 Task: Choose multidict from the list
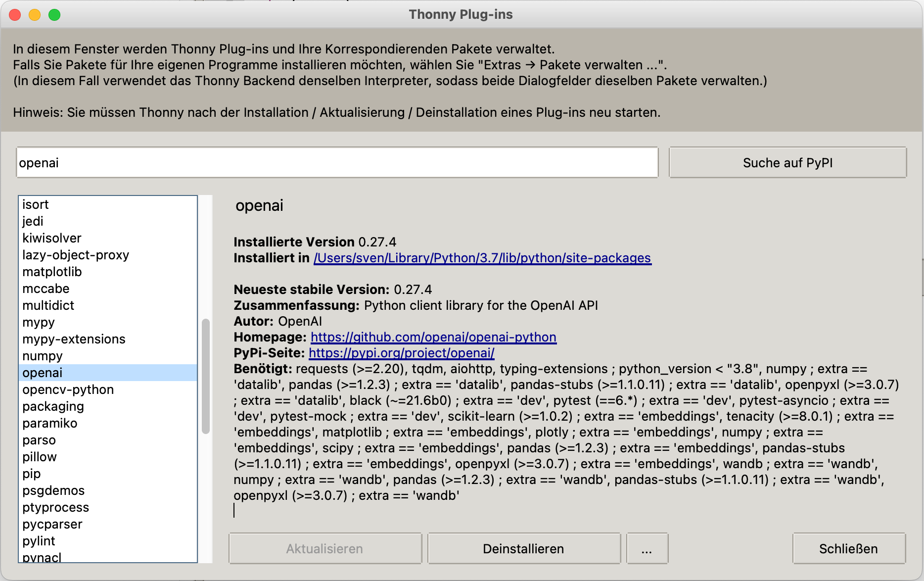(108, 305)
